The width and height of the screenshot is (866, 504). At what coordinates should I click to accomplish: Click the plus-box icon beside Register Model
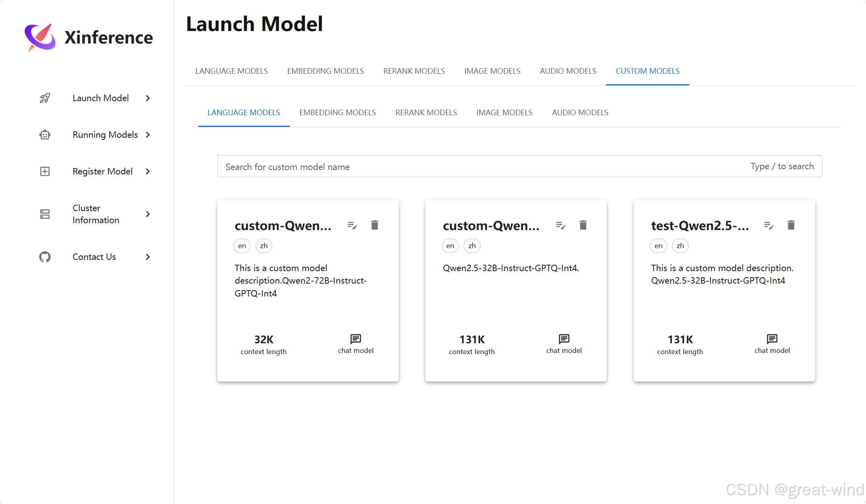[45, 171]
